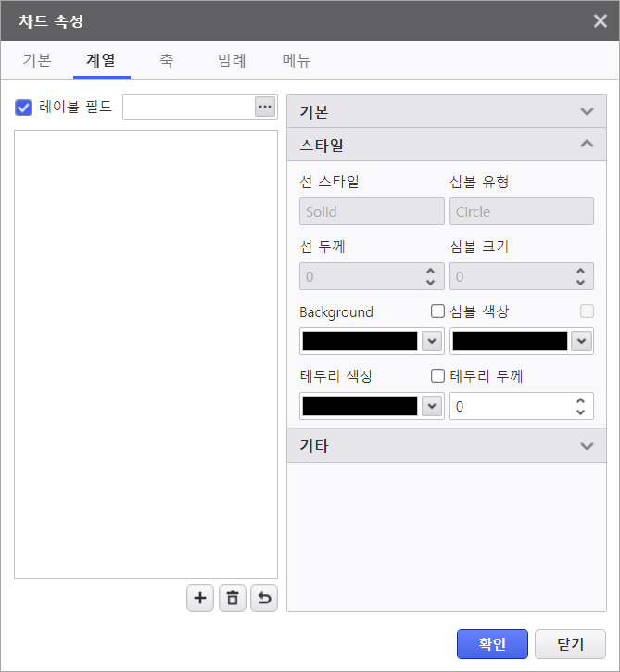The image size is (620, 672).
Task: Click the 심볼 색상 black color swatch
Action: pos(510,341)
